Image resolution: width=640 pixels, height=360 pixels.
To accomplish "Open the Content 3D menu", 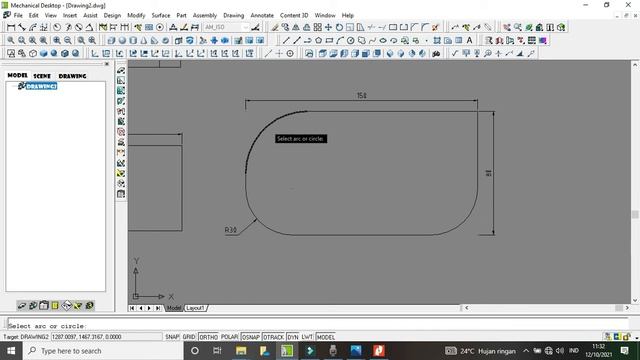I will tap(294, 16).
